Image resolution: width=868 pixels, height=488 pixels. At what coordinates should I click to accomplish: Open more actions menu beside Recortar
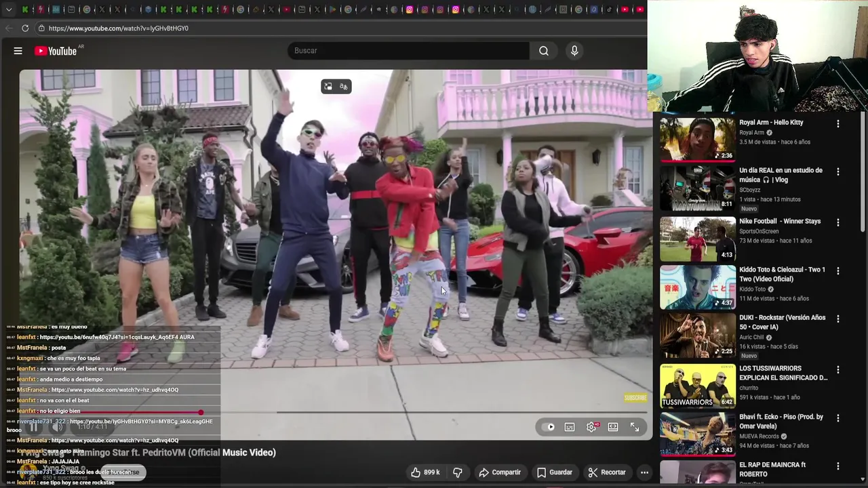tap(645, 472)
